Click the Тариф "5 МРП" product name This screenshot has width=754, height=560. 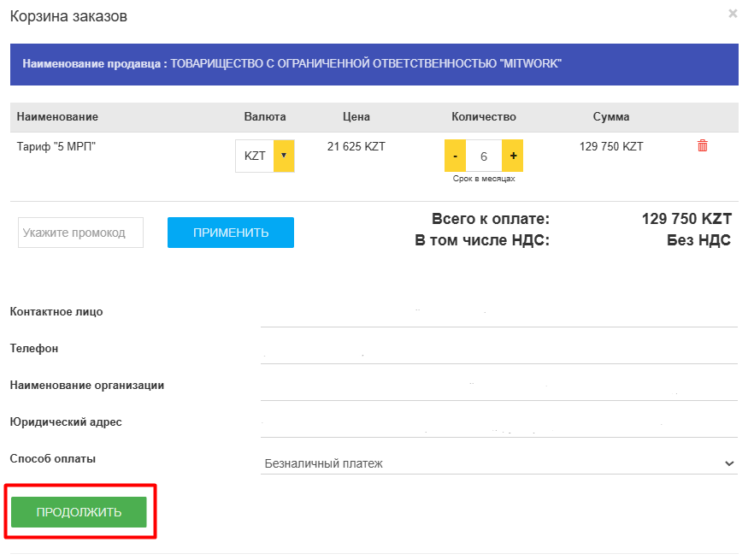56,146
